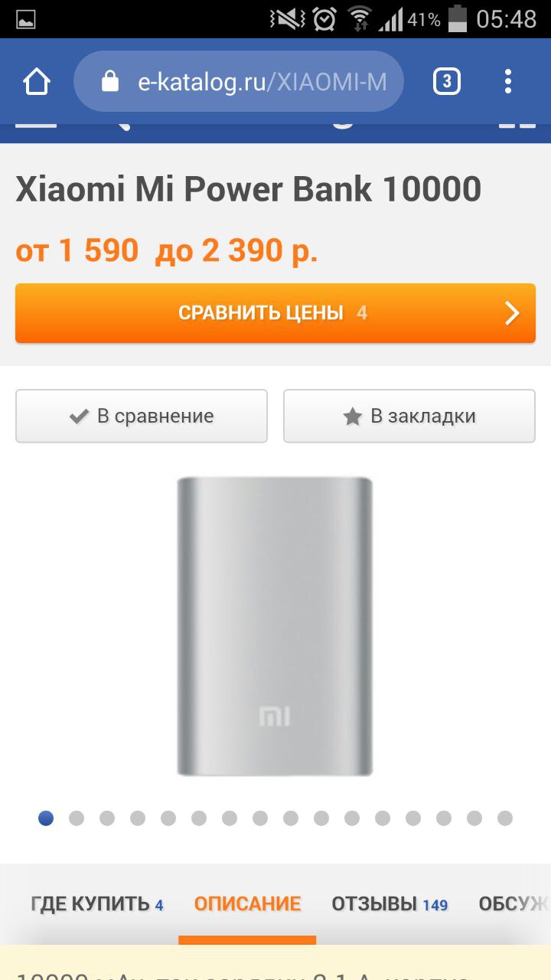Tap the browser home icon
551x980 pixels.
pos(37,81)
